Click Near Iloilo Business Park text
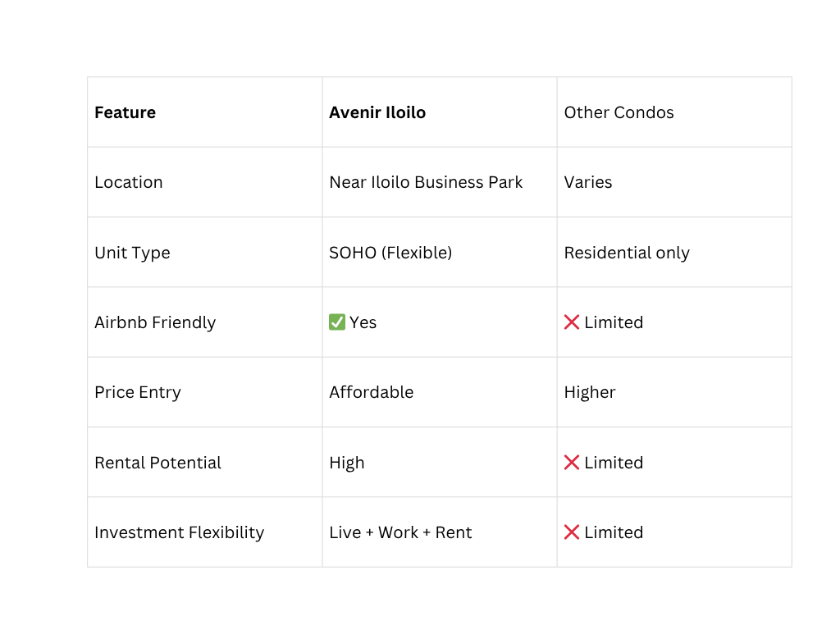The image size is (840, 630). pyautogui.click(x=426, y=182)
